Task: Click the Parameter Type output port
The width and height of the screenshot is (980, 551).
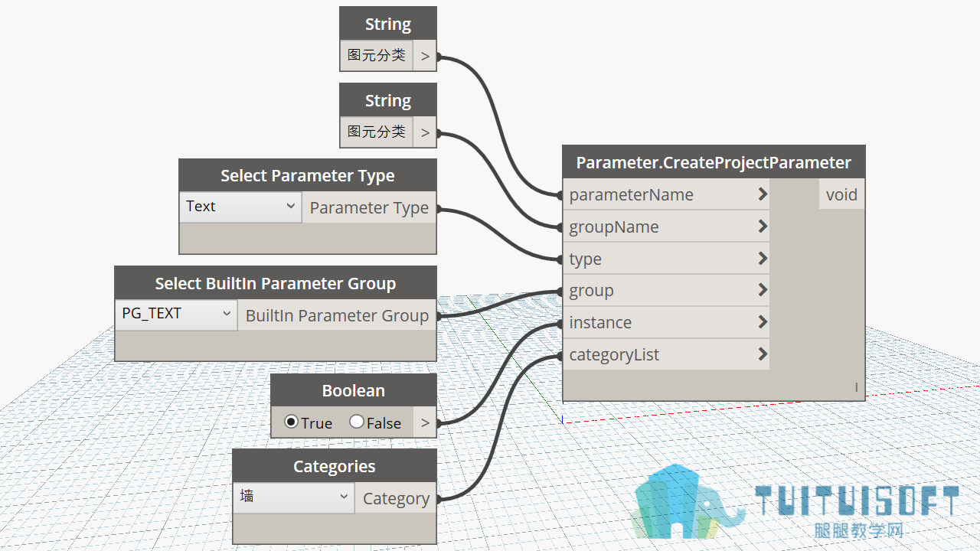Action: 369,207
